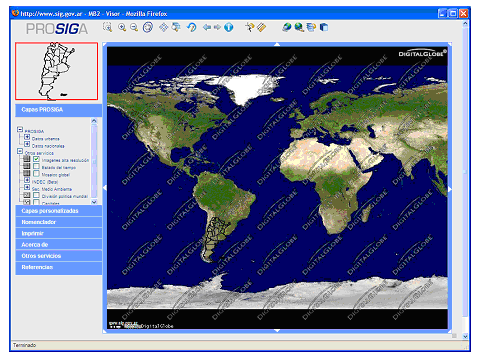Pan map east with right edge arrow
Image resolution: width=480 pixels, height=360 pixels.
[x=450, y=189]
